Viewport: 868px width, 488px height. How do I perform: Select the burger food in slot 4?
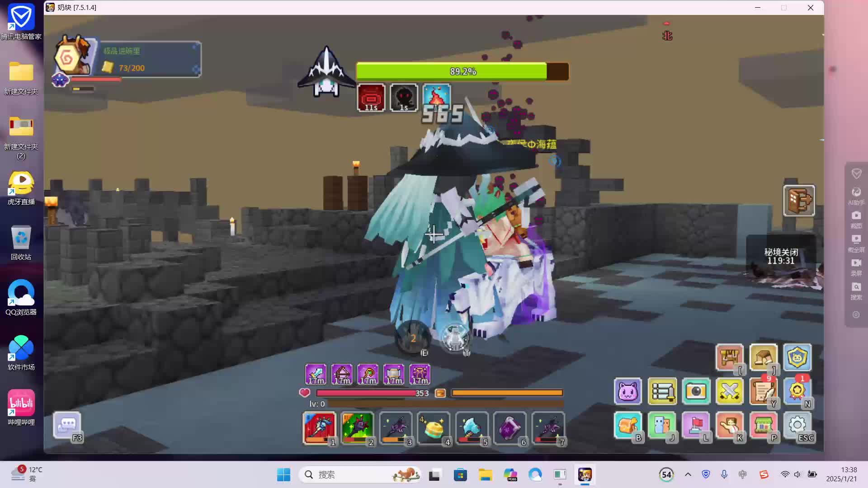pyautogui.click(x=434, y=427)
